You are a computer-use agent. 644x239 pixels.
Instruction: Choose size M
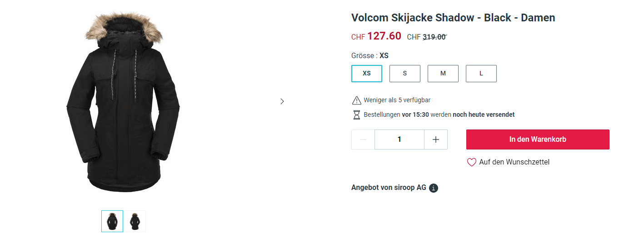point(443,74)
